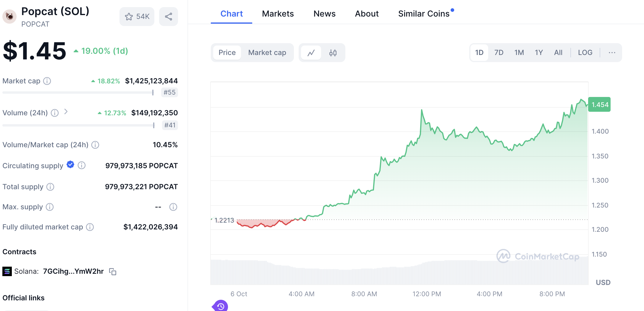
Task: Click the USD currency label on chart
Action: tap(603, 283)
